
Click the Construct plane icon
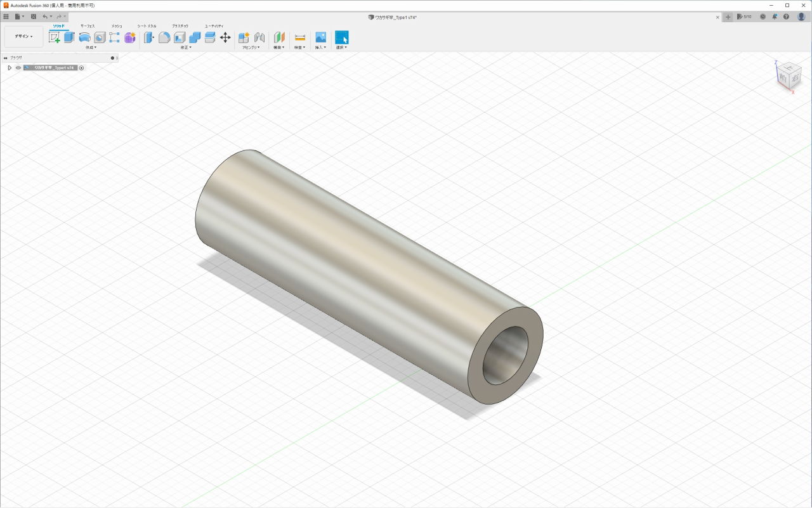(x=279, y=37)
